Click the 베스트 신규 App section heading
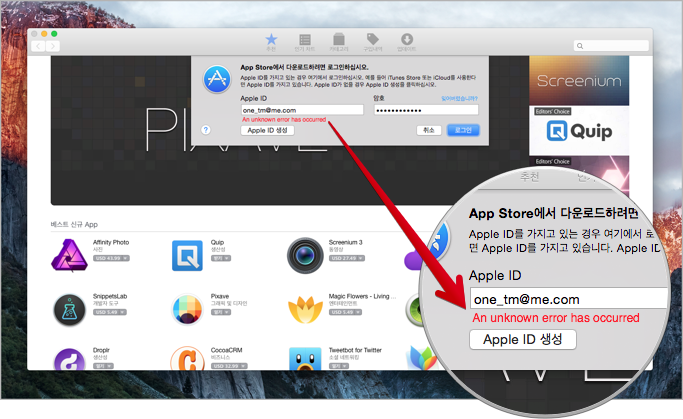The height and width of the screenshot is (419, 683). coord(74,224)
